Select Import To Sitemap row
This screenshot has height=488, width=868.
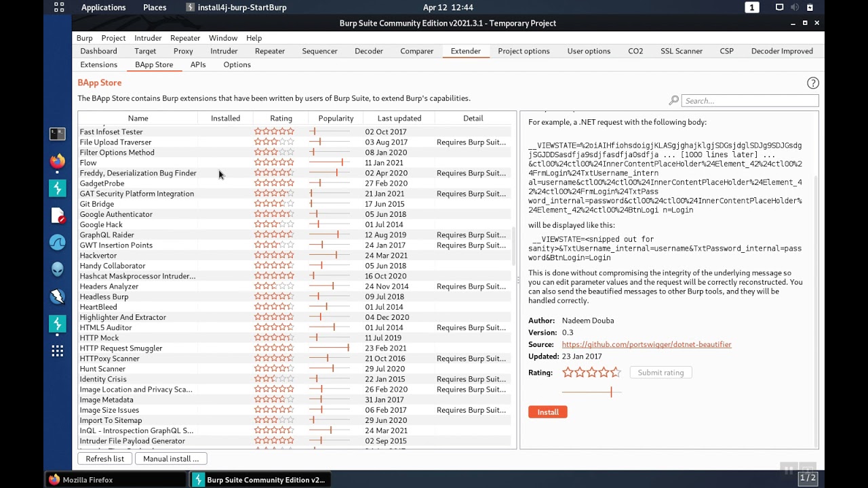294,420
